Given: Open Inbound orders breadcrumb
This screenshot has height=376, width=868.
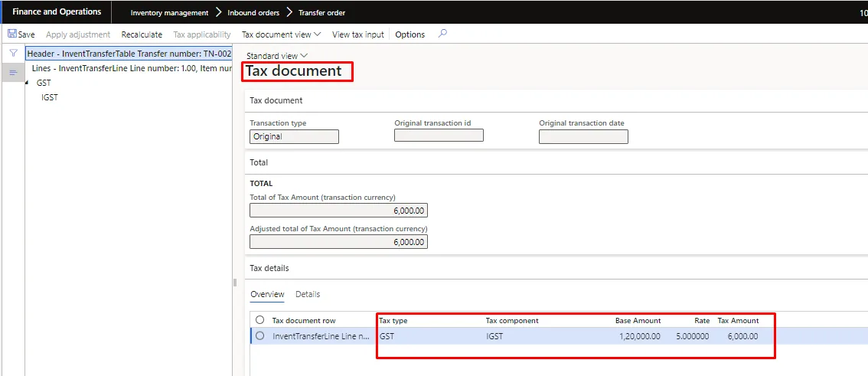Looking at the screenshot, I should tap(254, 12).
